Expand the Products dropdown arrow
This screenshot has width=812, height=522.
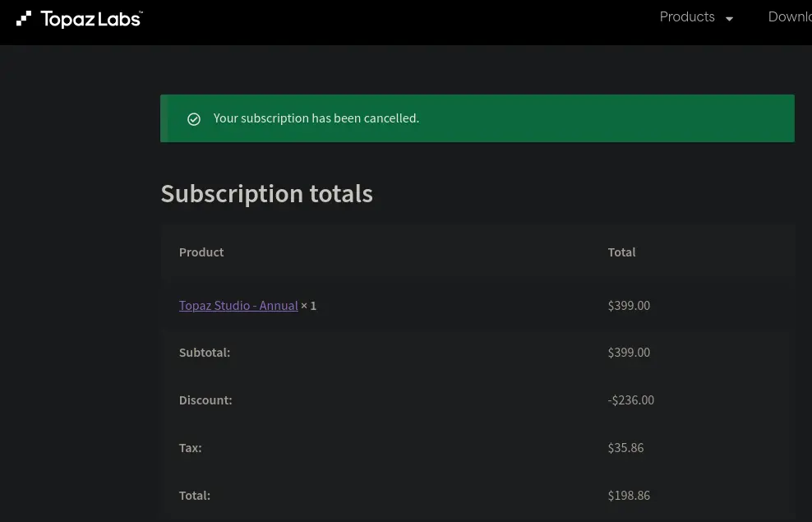click(x=729, y=19)
